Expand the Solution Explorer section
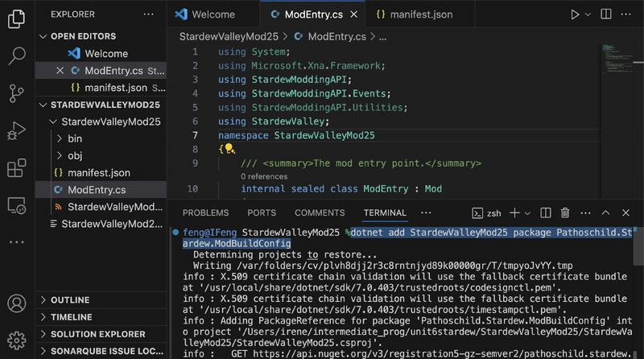 coord(101,334)
